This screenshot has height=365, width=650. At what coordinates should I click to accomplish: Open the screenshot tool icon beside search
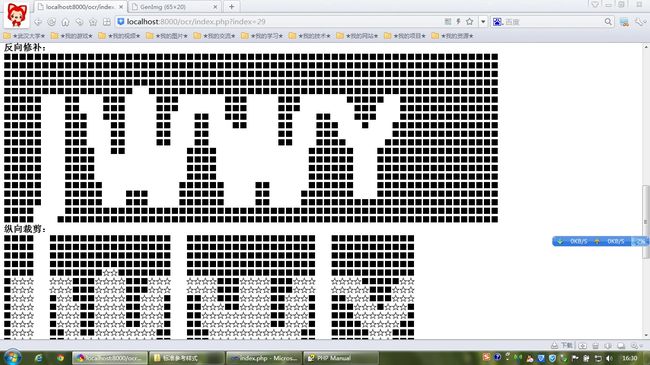coord(624,22)
